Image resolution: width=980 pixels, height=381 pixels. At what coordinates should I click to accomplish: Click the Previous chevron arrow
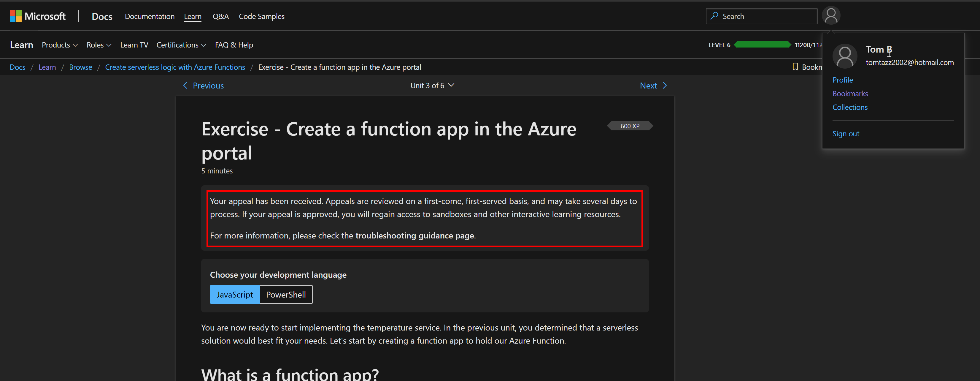(x=185, y=85)
